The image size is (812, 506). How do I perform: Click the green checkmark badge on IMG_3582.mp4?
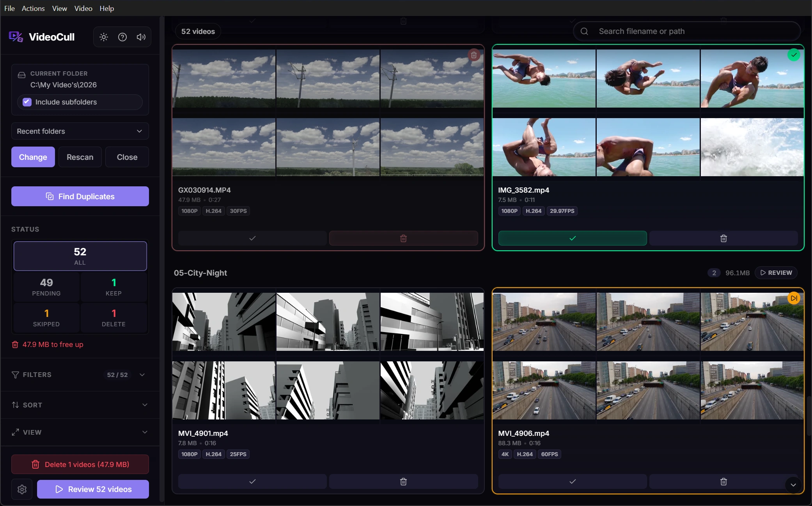click(794, 55)
